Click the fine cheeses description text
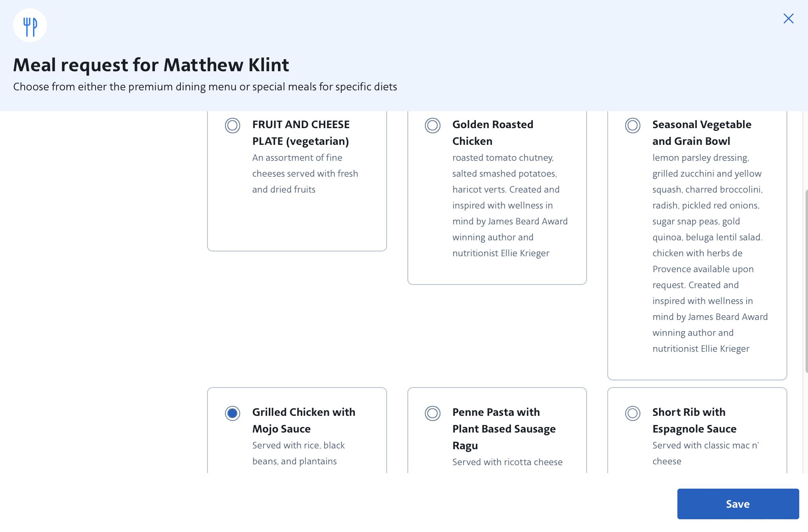This screenshot has width=808, height=532. coord(305,173)
